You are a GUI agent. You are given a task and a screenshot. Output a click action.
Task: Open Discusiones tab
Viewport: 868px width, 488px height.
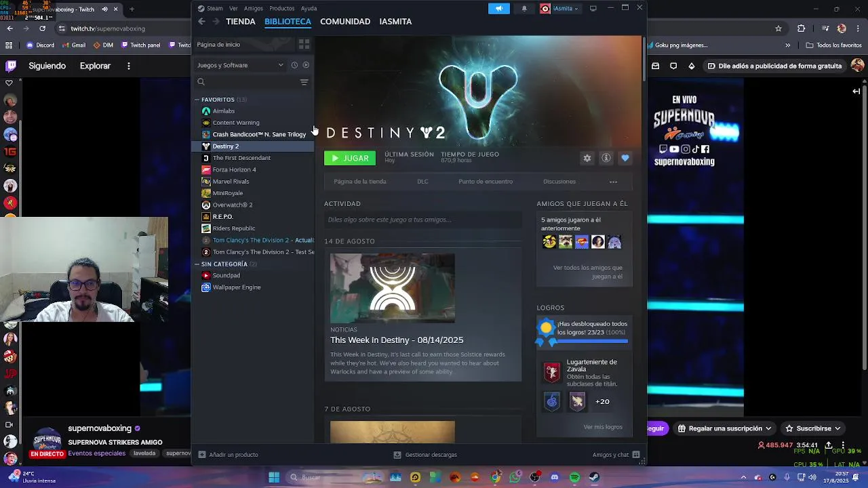pos(559,182)
